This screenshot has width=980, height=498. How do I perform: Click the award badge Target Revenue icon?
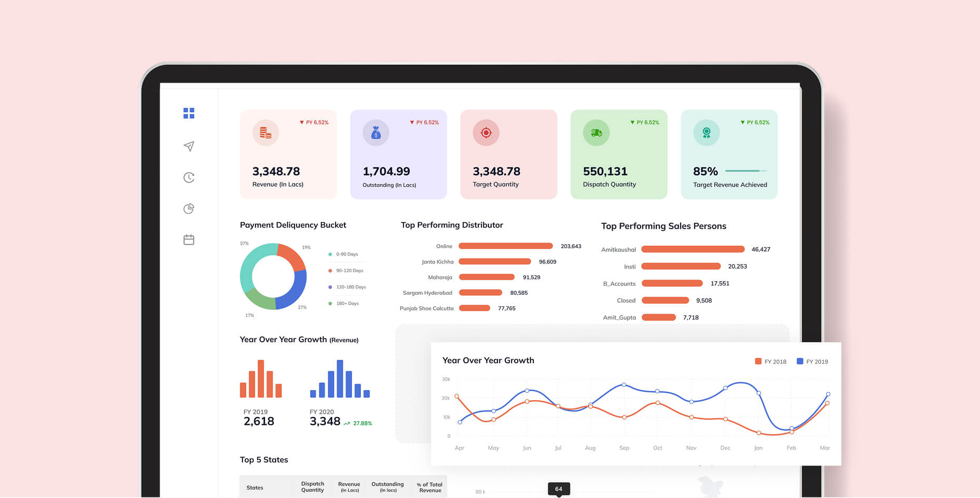[706, 133]
